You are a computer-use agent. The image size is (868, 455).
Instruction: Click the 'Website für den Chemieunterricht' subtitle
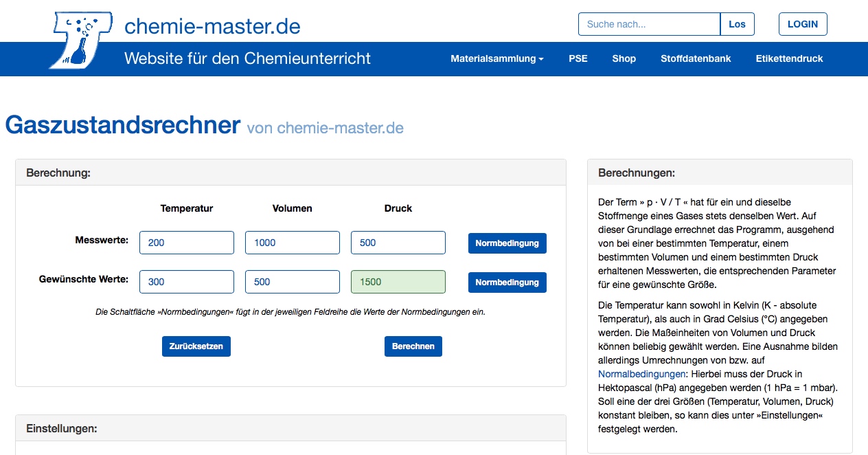(x=247, y=58)
